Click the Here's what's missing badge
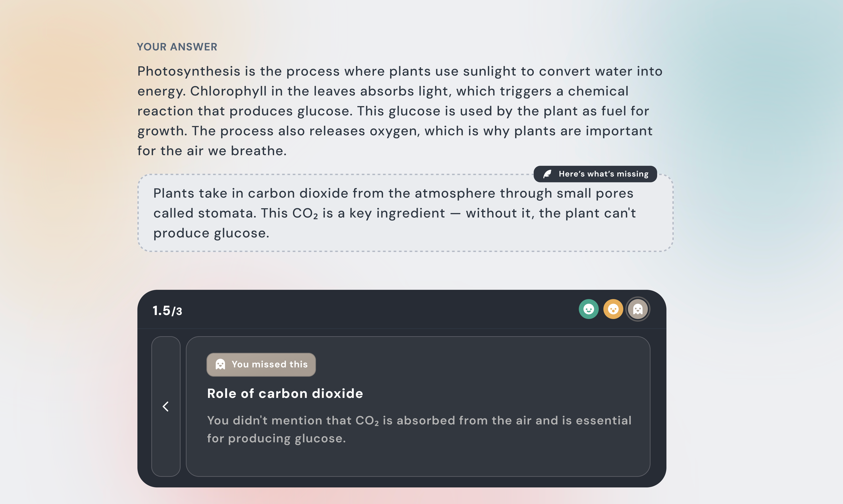843x504 pixels. [x=595, y=174]
